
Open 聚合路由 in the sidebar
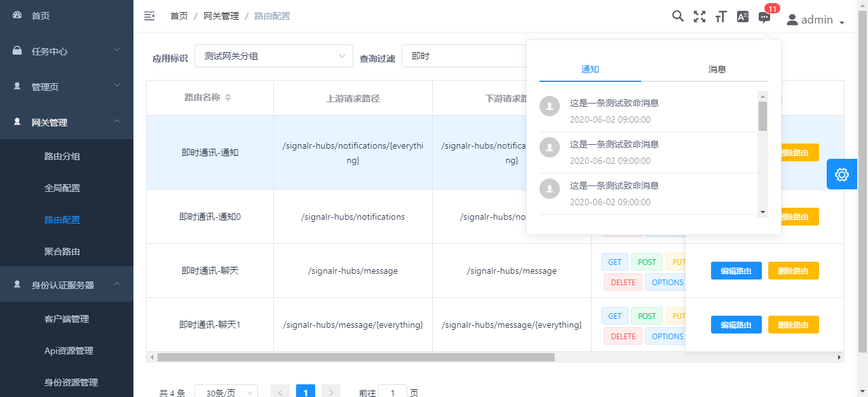click(62, 252)
